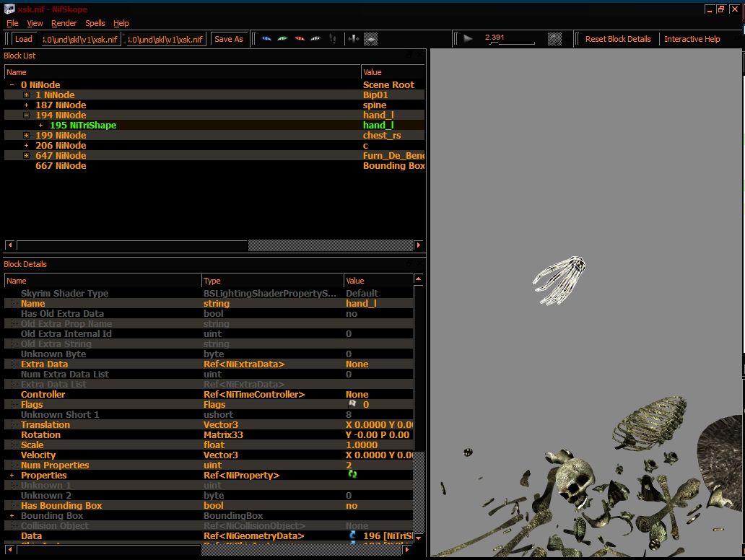Click Block Details scroll down arrow
Viewport: 745px width, 560px height.
point(418,538)
